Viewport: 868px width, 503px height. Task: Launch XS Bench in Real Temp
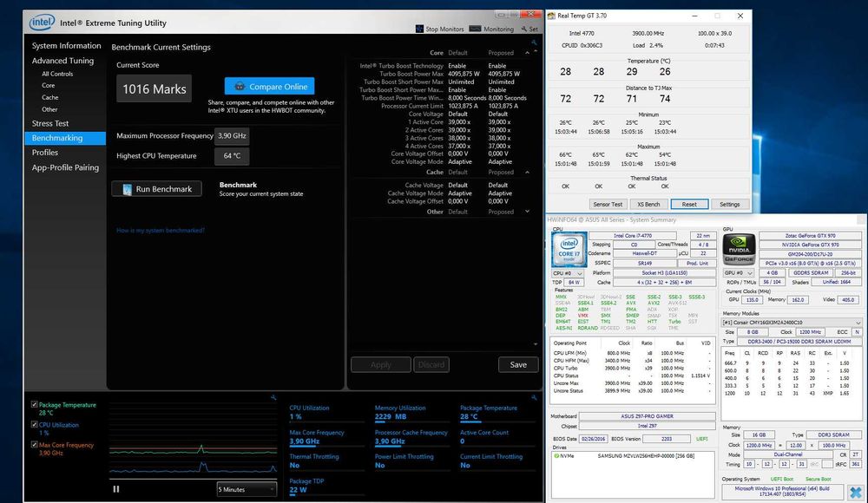tap(648, 204)
